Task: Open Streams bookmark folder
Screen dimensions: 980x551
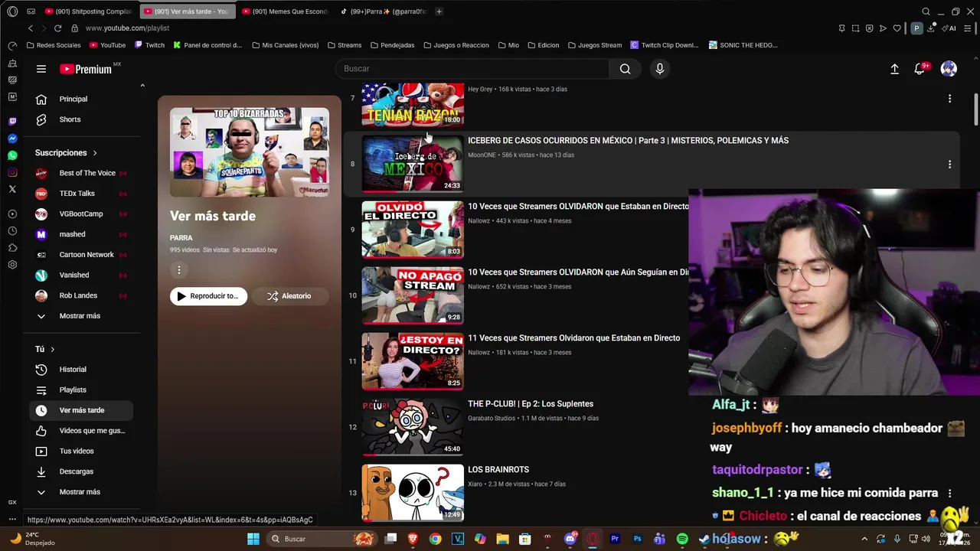Action: 344,45
